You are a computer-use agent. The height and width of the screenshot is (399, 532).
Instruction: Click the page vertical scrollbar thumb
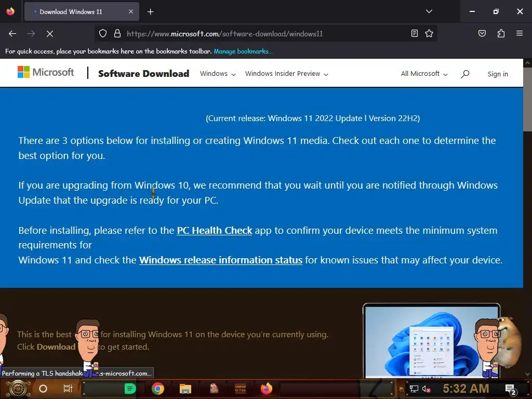pos(528,99)
